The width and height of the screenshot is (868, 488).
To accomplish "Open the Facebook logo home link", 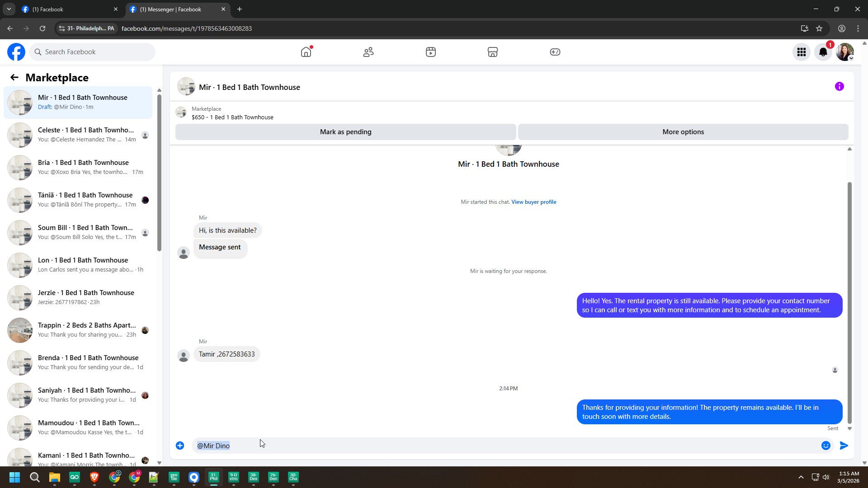I will 16,52.
